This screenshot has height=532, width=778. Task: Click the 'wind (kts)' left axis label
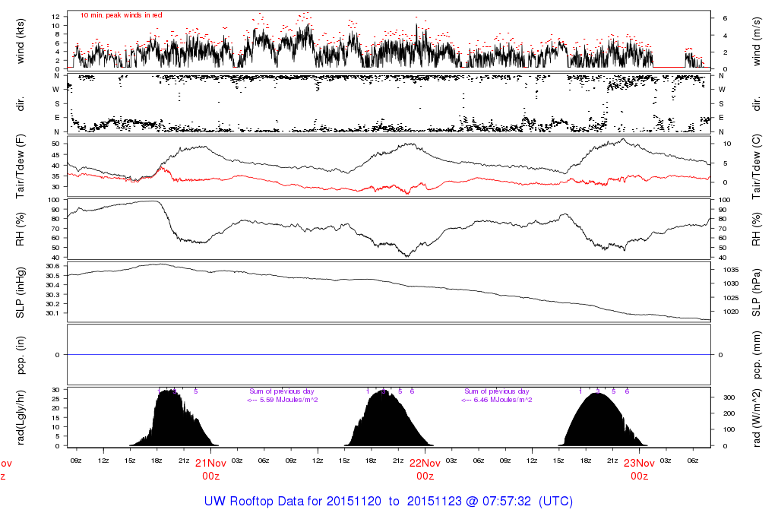coord(21,41)
